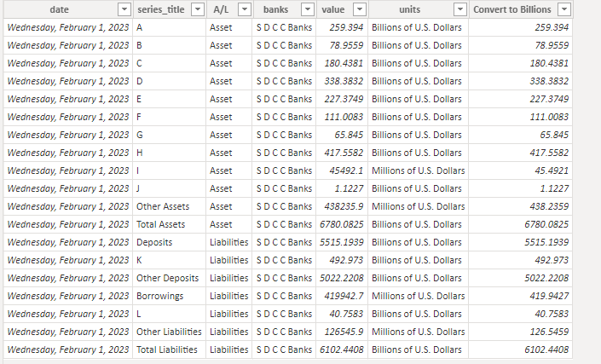Viewport: 601px width, 364px height.
Task: Click the banks cell in row K
Action: (x=284, y=260)
